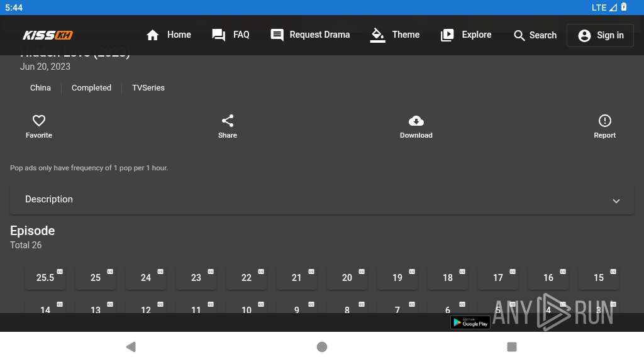The width and height of the screenshot is (644, 362).
Task: Play episode 12
Action: click(x=146, y=307)
